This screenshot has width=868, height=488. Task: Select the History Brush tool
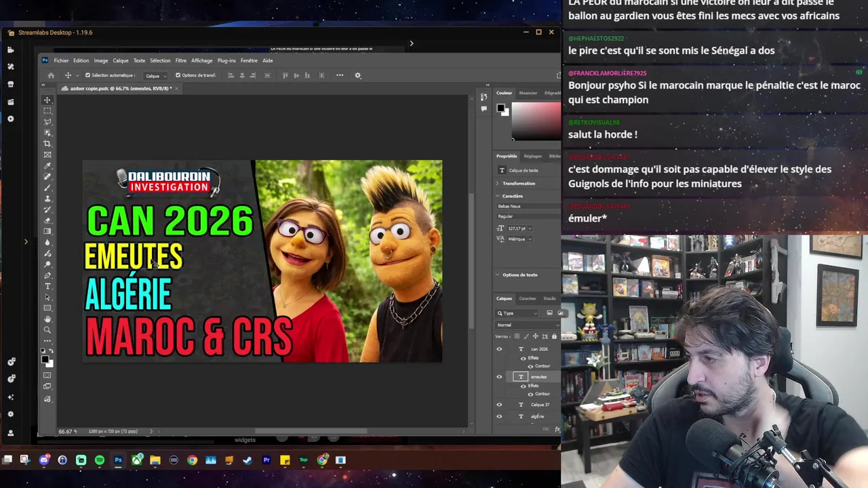pos(47,209)
